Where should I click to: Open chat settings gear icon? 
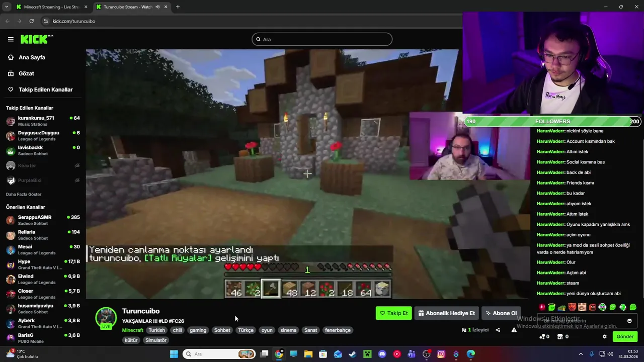pyautogui.click(x=605, y=336)
